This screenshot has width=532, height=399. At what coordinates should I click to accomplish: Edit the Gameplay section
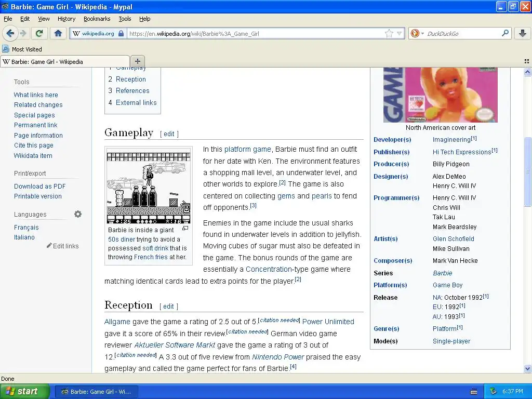click(x=169, y=134)
